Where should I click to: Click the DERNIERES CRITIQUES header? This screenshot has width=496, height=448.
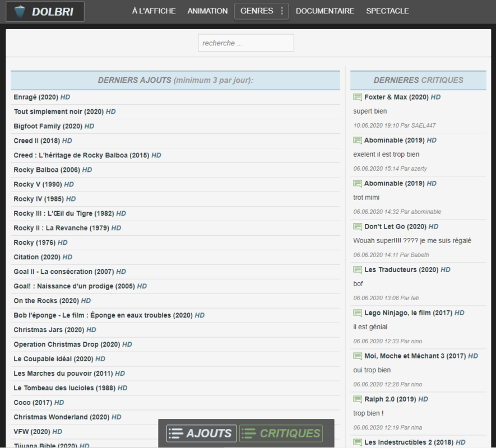pyautogui.click(x=418, y=80)
